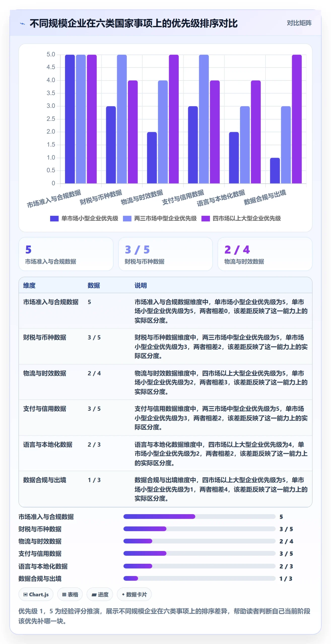Click the 对比矩阵 label in the header
Image resolution: width=331 pixels, height=644 pixels.
(299, 23)
